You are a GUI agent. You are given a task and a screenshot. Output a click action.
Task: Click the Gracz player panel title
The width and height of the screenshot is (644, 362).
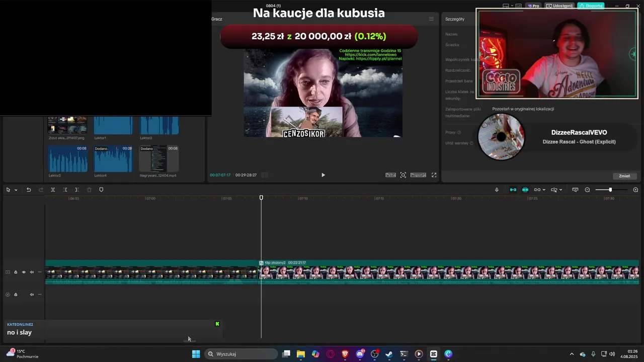[217, 19]
